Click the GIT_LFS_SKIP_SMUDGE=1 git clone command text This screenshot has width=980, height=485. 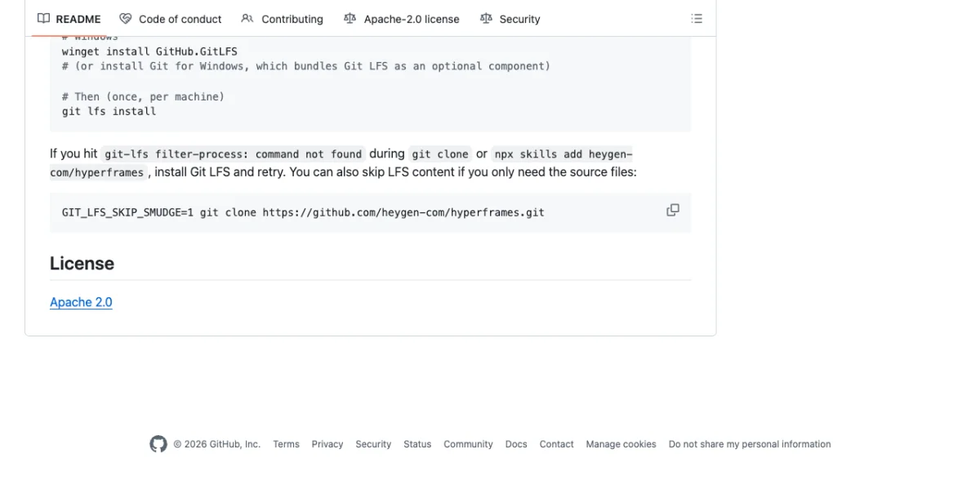click(303, 212)
